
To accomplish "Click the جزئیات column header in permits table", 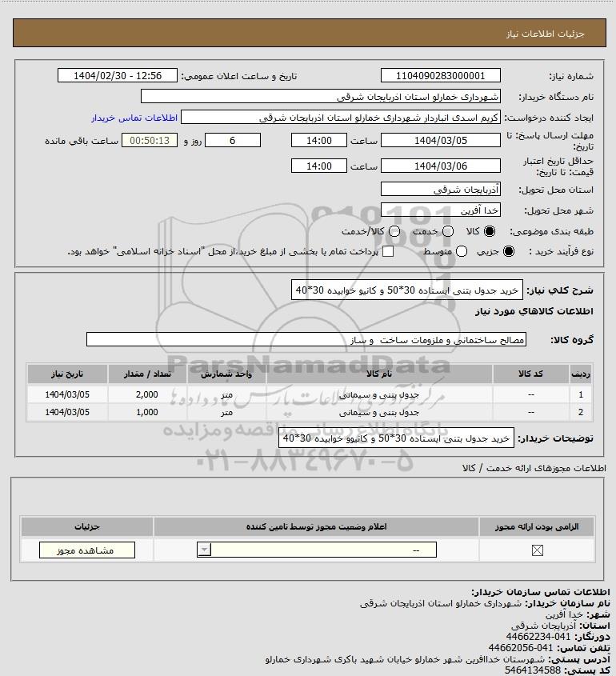I will pos(87,526).
